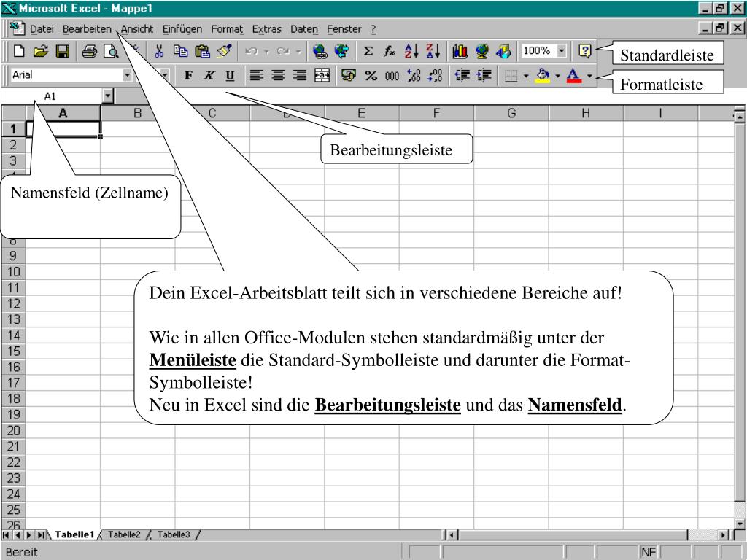Save the workbook with the floppy disk icon
The width and height of the screenshot is (747, 560).
63,51
